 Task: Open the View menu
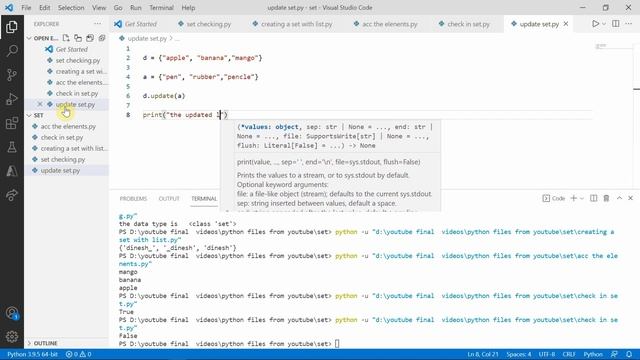click(99, 7)
